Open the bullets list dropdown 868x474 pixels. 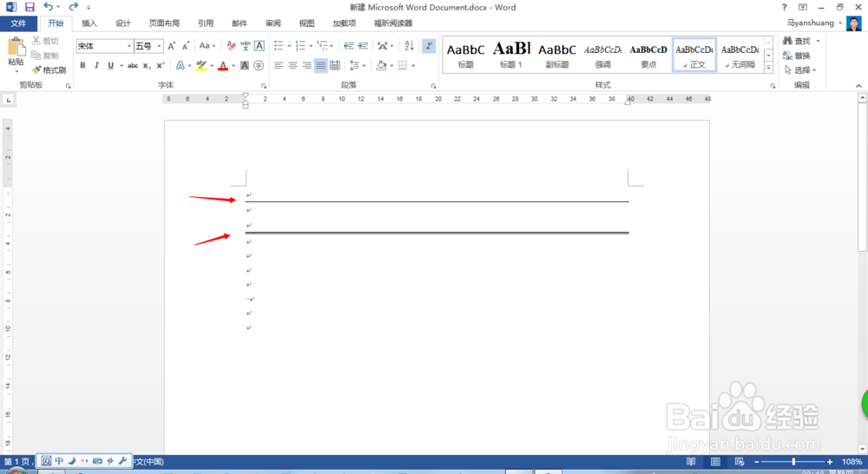pyautogui.click(x=289, y=46)
